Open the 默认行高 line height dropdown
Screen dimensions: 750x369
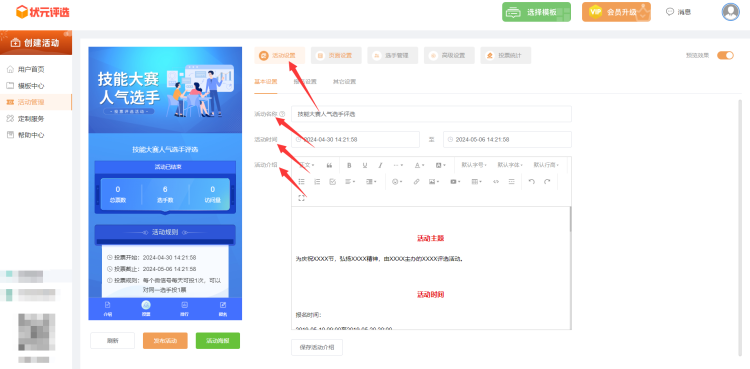coord(546,165)
